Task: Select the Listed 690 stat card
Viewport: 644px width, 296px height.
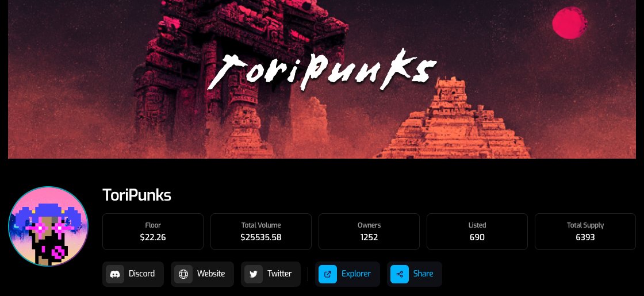Action: [477, 232]
